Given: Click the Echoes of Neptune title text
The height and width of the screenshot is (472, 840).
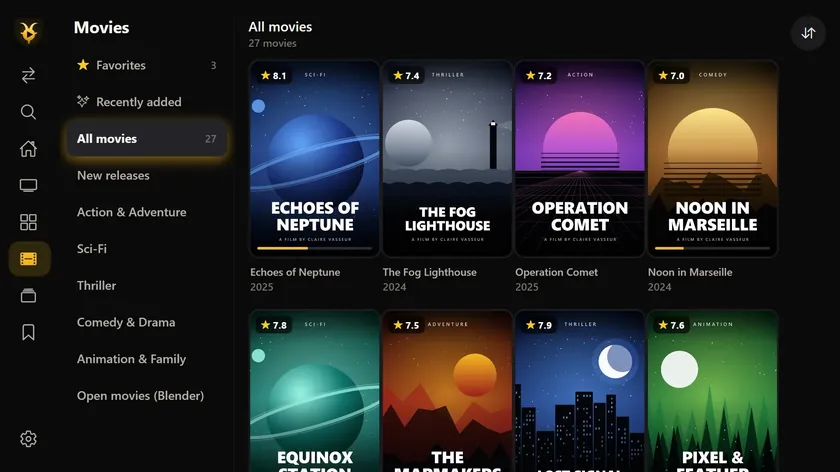Looking at the screenshot, I should (x=295, y=272).
